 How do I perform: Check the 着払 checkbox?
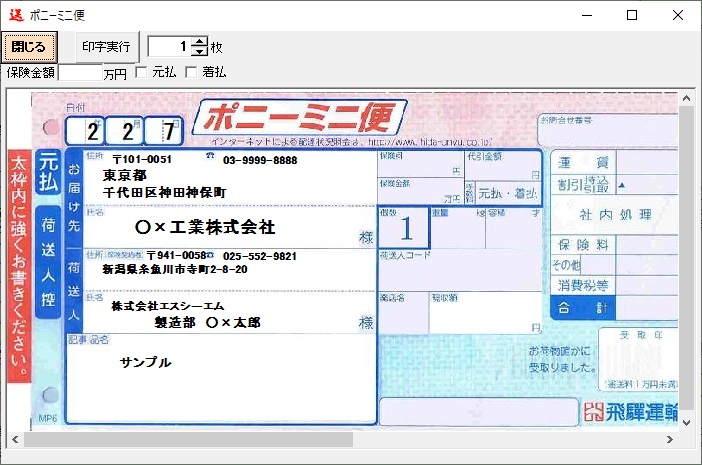click(191, 72)
